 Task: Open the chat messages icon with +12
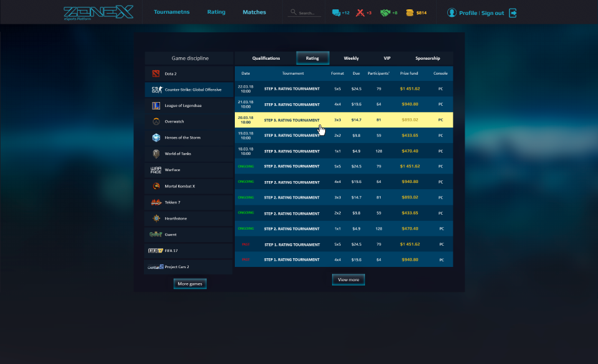pos(336,13)
